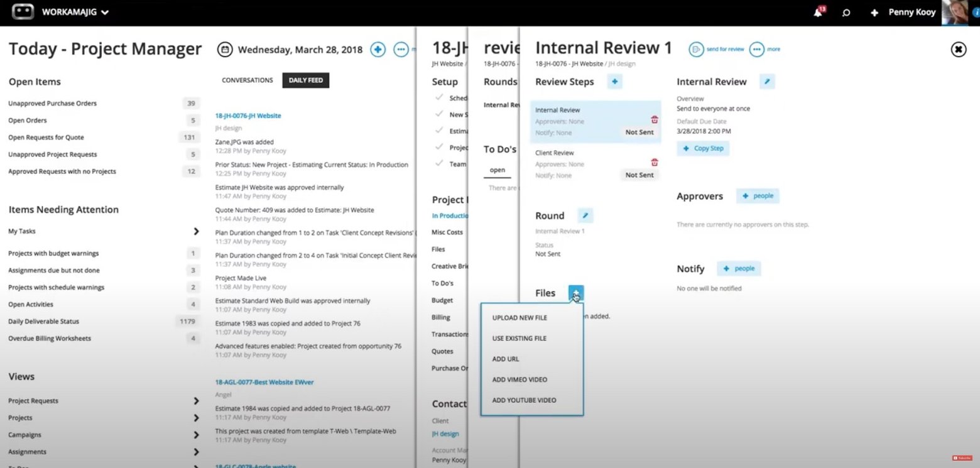Delete the Internal Review step via trash icon
980x468 pixels.
tap(655, 120)
